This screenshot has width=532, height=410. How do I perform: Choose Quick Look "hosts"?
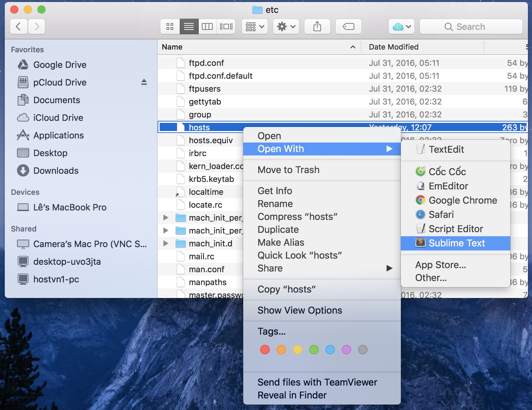click(322, 255)
